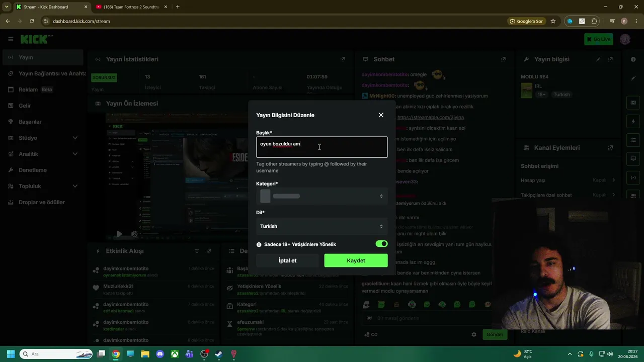Screen dimensions: 644x362
Task: Click the info icon in the right rail
Action: (633, 59)
